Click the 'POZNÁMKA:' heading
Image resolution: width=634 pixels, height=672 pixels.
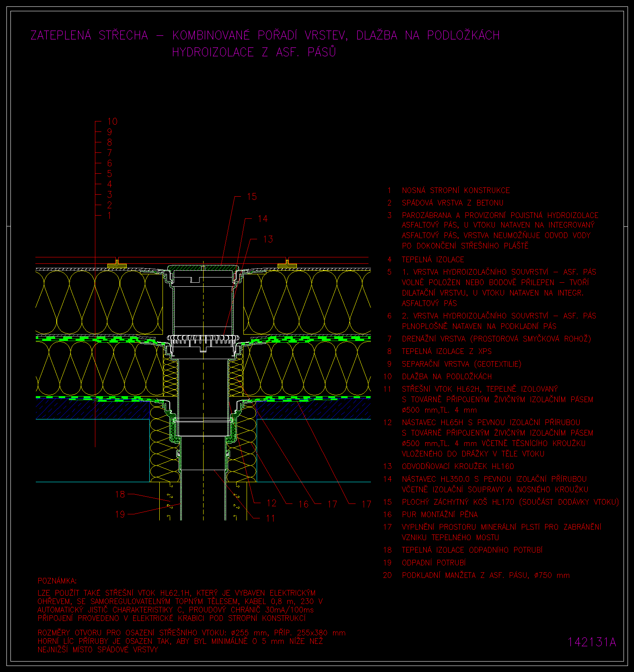57,581
